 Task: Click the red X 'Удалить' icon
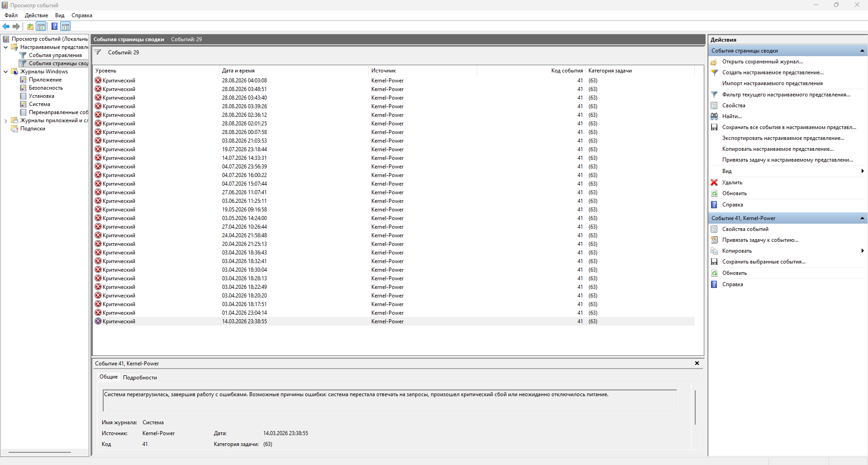pyautogui.click(x=714, y=182)
